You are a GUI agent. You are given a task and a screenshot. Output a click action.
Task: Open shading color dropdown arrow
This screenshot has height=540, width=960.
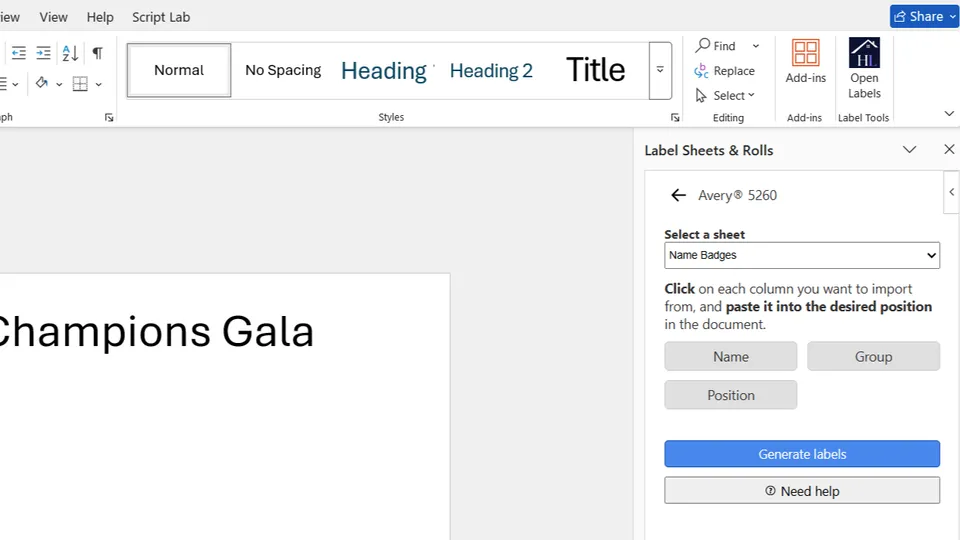[59, 84]
